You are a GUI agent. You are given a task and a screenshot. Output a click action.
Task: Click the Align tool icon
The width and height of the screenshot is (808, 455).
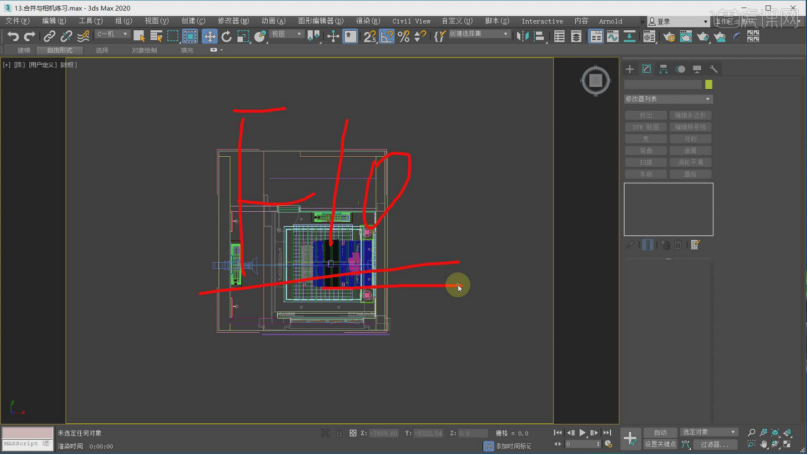pyautogui.click(x=540, y=36)
